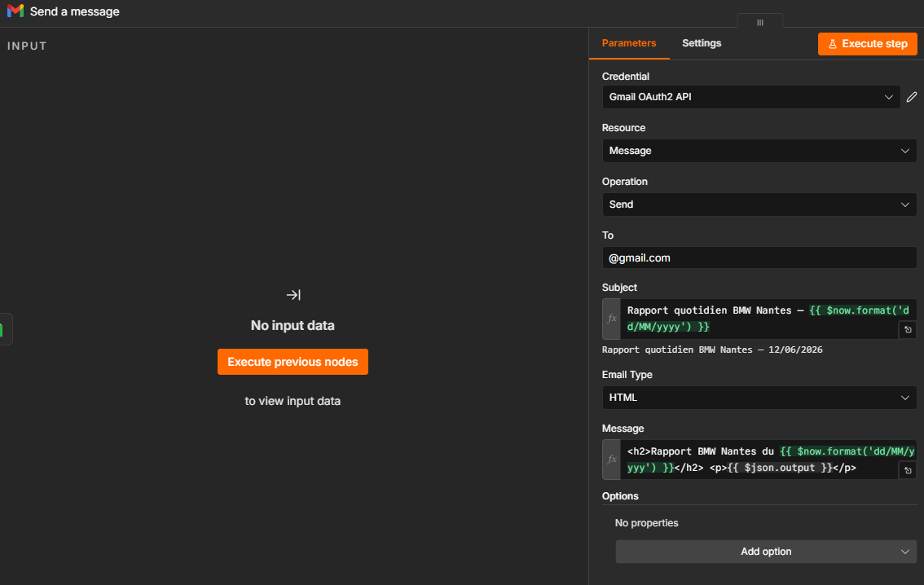Click the 'No input data' text
The height and width of the screenshot is (585, 924).
(x=293, y=325)
